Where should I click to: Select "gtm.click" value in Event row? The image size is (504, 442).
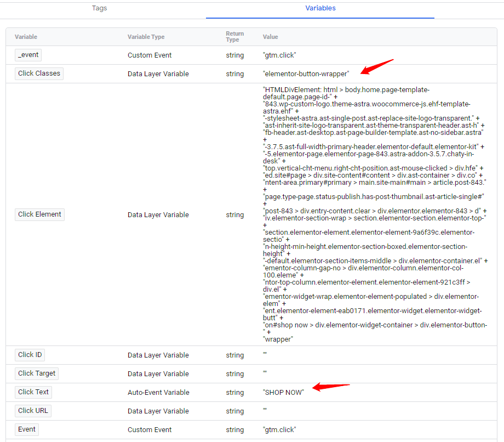click(x=279, y=430)
